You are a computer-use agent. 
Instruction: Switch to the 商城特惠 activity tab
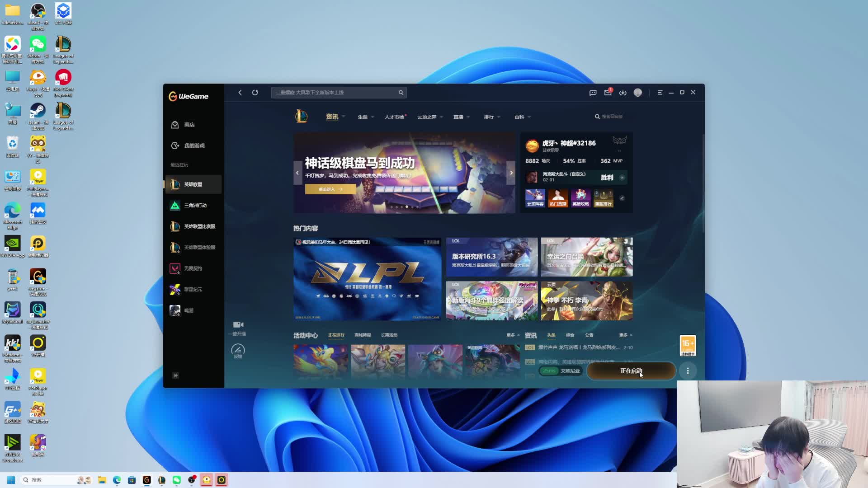tap(362, 335)
